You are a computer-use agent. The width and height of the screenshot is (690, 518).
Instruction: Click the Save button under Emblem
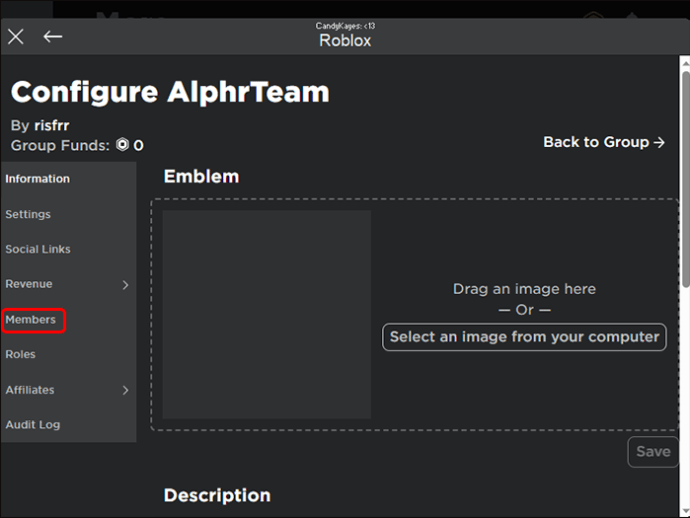[653, 452]
